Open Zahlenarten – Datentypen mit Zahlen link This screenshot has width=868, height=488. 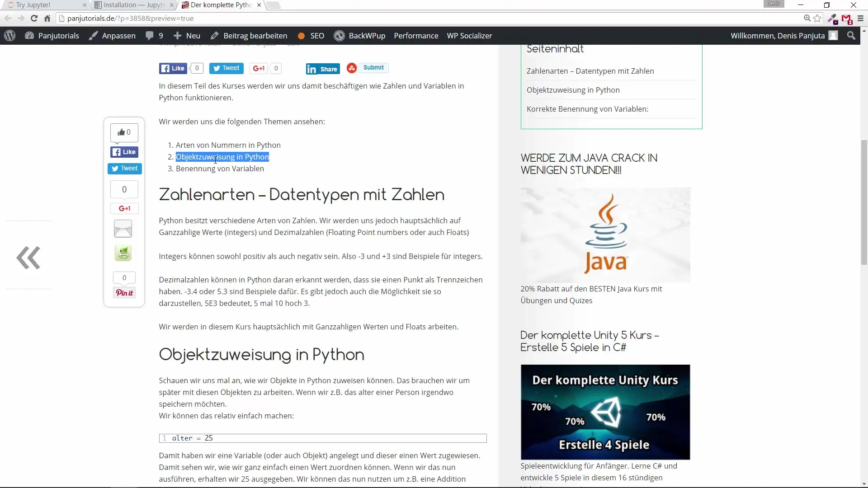[x=590, y=71]
